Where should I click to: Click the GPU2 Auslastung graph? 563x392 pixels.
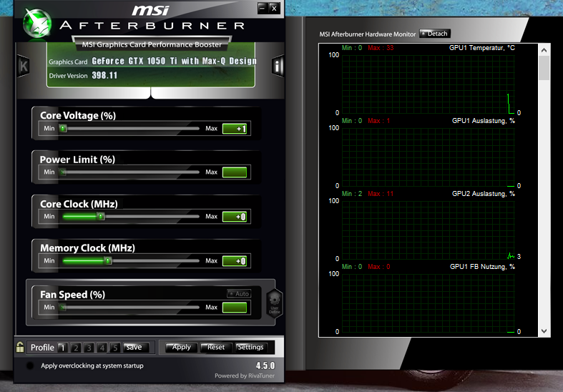pos(428,230)
